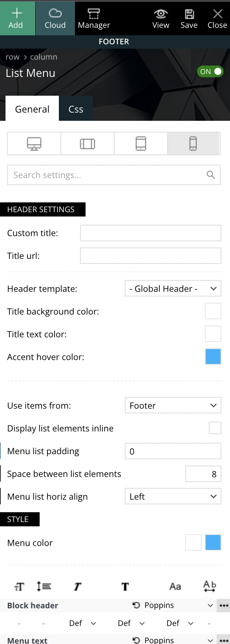
Task: Select the portrait tablet viewport icon
Action: 141,144
